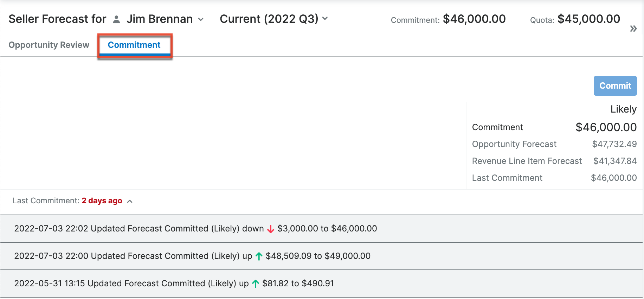Click the Commitment value $46,000.00 in summary
Image resolution: width=644 pixels, height=299 pixels.
(x=606, y=127)
